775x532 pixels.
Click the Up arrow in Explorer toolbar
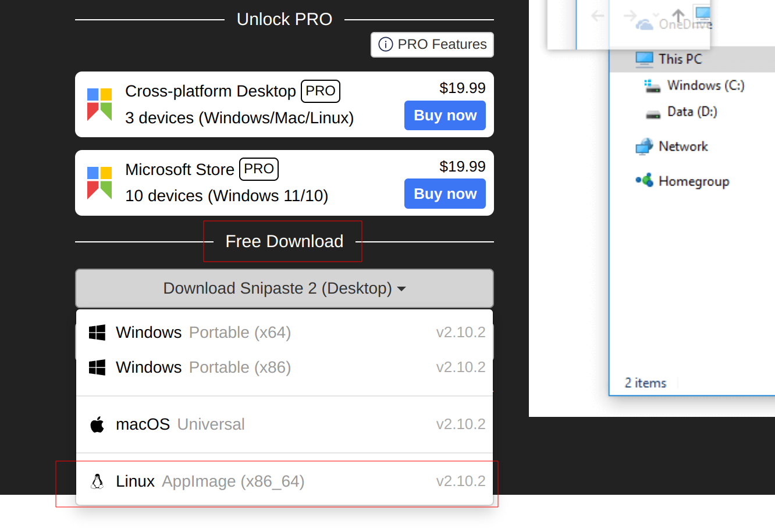tap(678, 16)
